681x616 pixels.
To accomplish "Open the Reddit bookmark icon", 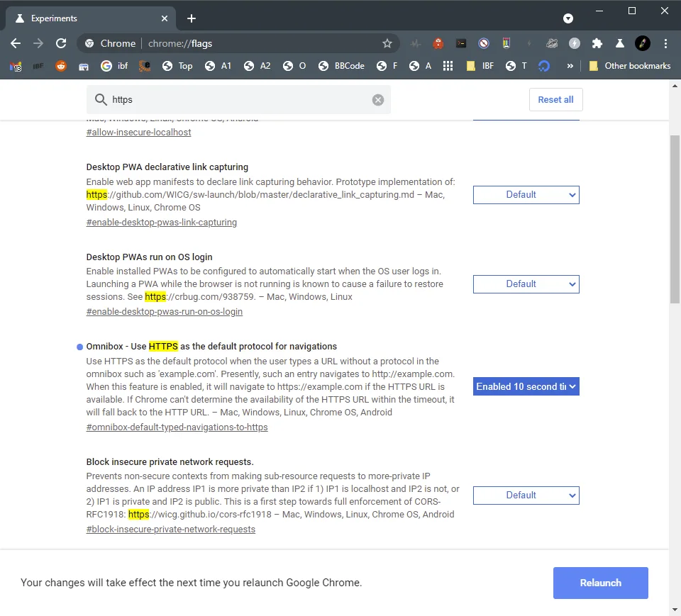I will [61, 66].
